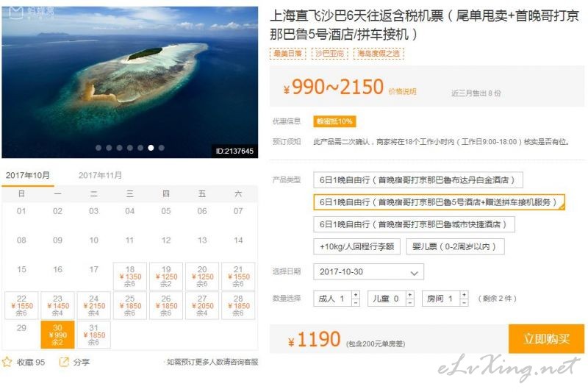This screenshot has width=588, height=392.
Task: Click the (剩余 2 件) stock text
Action: point(497,299)
